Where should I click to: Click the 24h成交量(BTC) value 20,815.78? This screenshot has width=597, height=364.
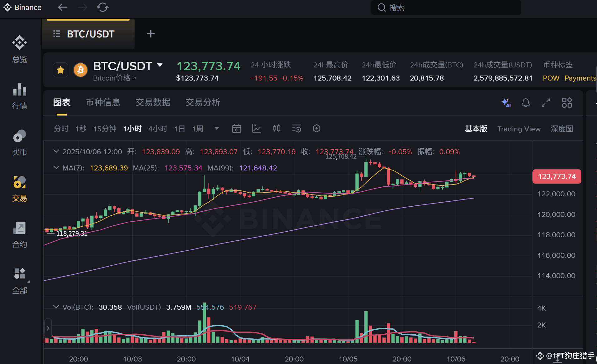[x=427, y=78]
